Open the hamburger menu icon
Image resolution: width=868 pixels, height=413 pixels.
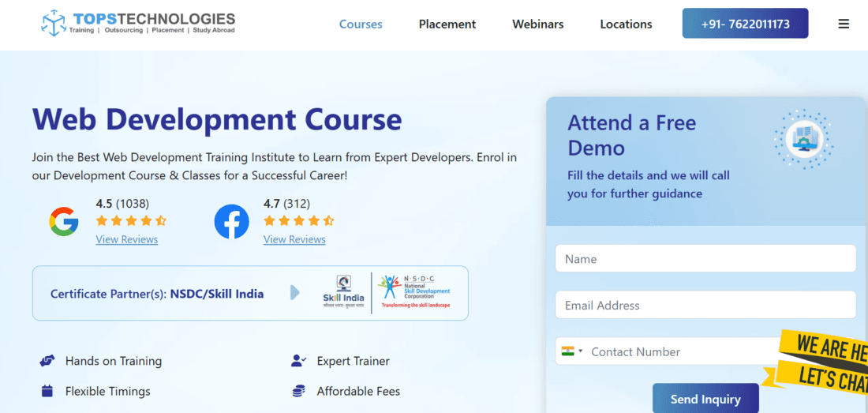coord(844,24)
